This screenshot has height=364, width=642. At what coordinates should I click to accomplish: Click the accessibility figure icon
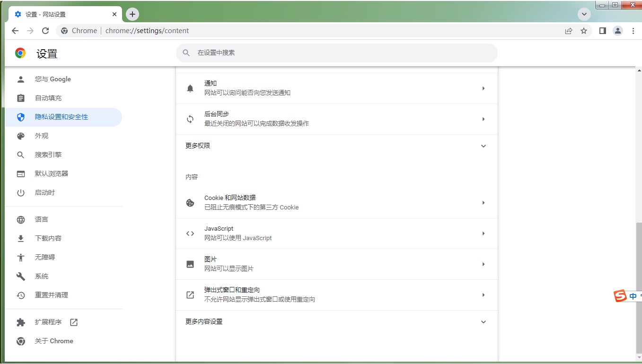tap(20, 258)
